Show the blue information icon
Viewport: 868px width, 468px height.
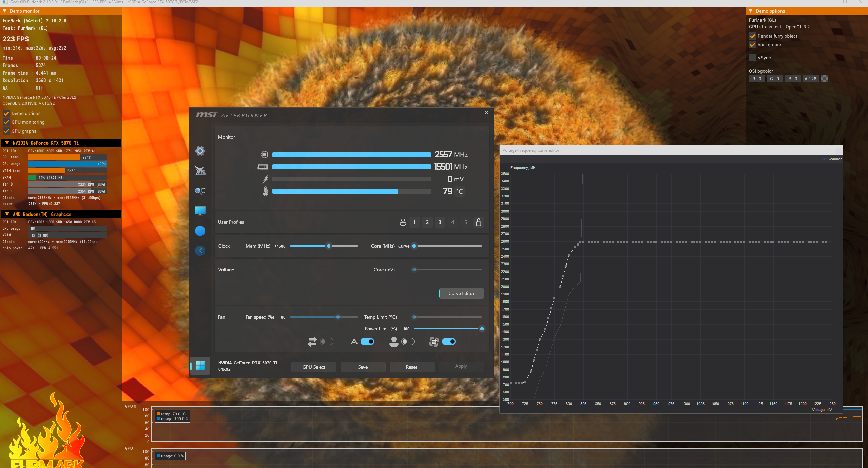200,231
